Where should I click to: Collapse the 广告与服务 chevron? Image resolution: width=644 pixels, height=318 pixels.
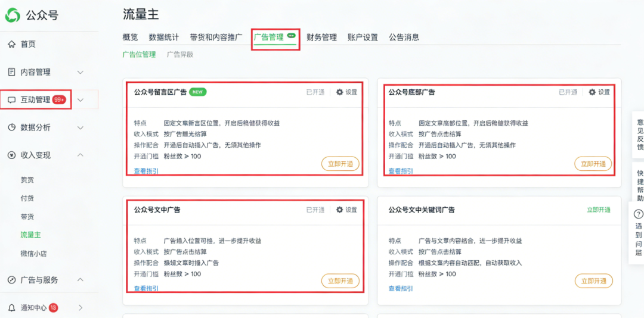tap(80, 280)
